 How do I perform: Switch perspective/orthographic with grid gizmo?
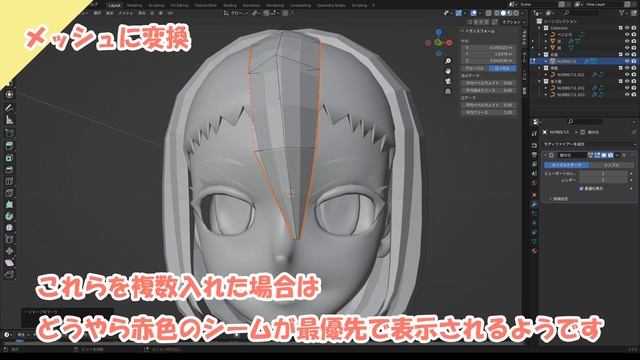point(448,91)
